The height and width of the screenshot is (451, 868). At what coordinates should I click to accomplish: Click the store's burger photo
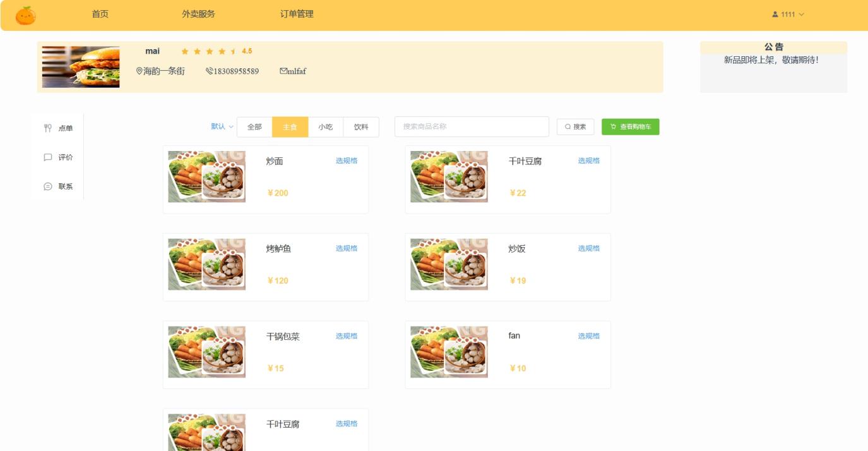tap(81, 67)
